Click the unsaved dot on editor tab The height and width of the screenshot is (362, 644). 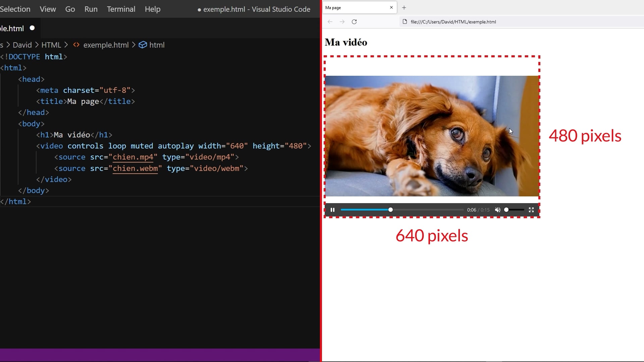[x=32, y=28]
